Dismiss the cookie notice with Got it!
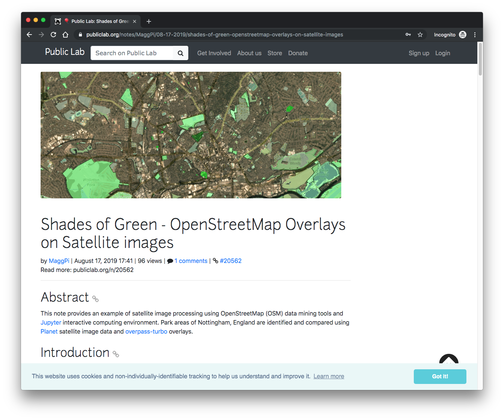Viewport: 504px width, 420px height. [x=440, y=376]
